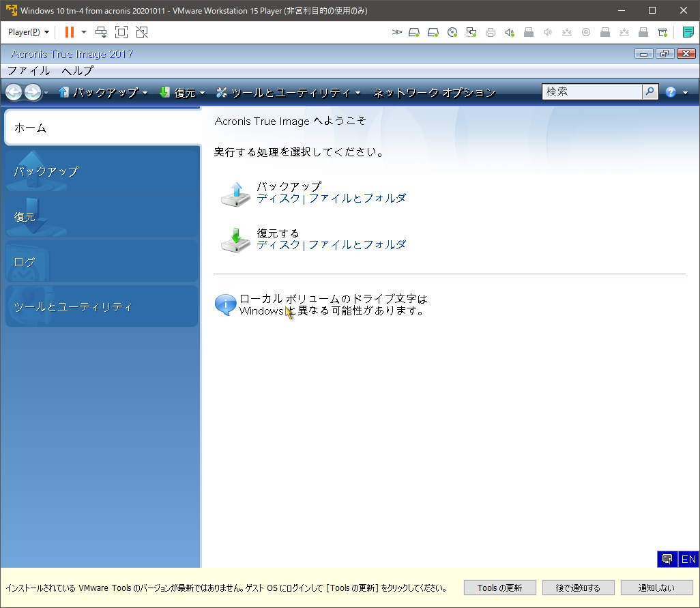
Task: Click the Back navigation arrow in Acronis
Action: (x=14, y=92)
